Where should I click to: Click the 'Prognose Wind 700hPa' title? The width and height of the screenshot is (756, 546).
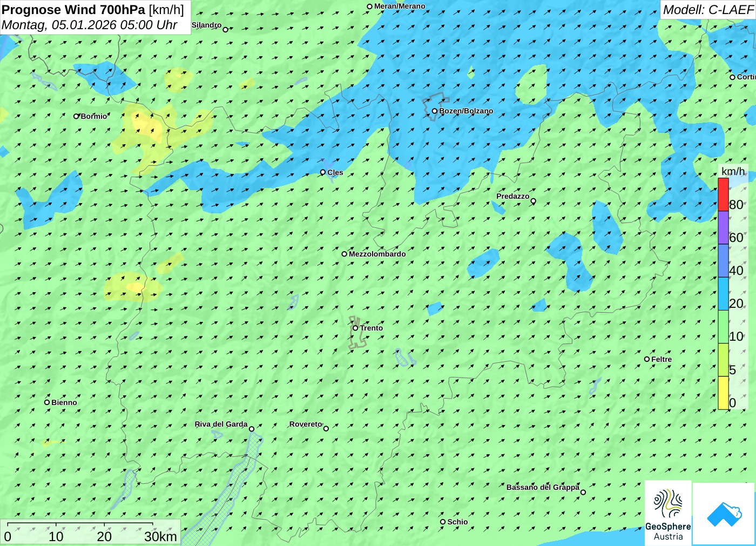tap(73, 10)
